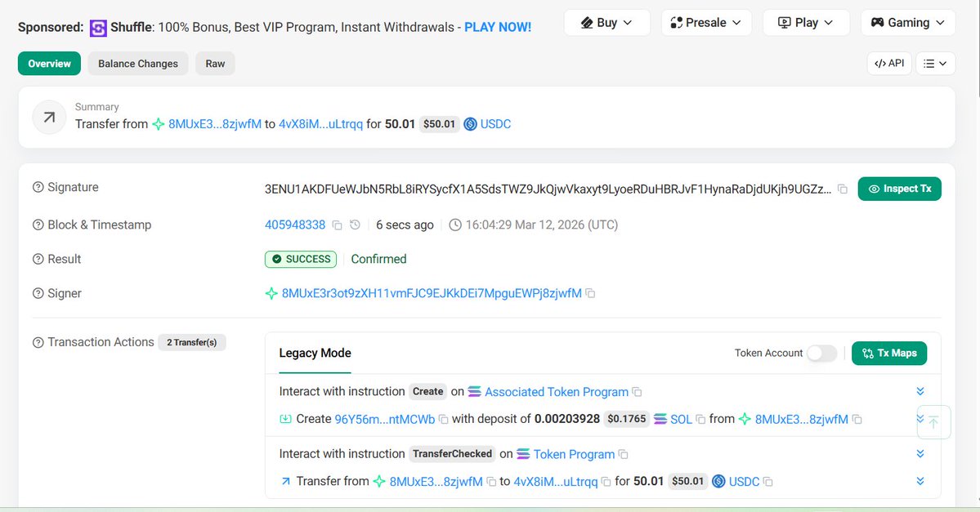Open the Token Program link
Viewport: 980px width, 512px height.
(x=574, y=455)
